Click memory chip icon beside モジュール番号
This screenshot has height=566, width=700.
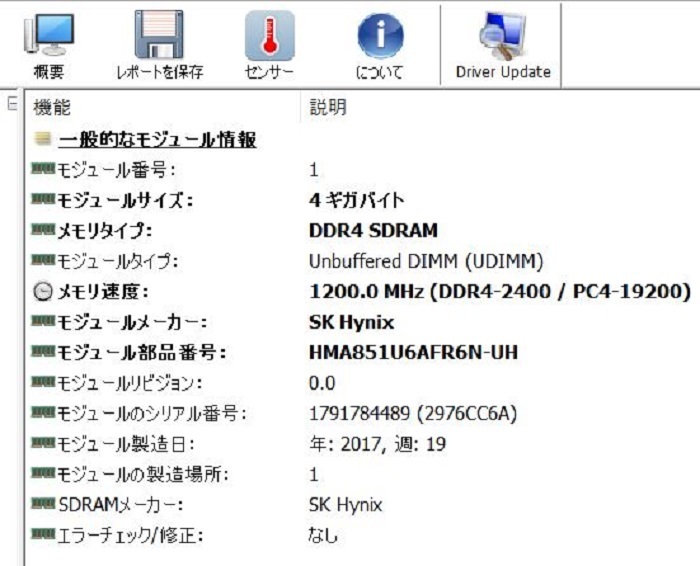point(43,168)
